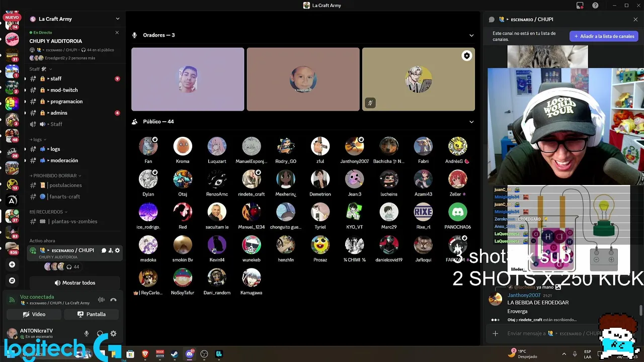Open PANOCHA06's avatar in the audience
Image resolution: width=644 pixels, height=362 pixels.
click(x=457, y=212)
